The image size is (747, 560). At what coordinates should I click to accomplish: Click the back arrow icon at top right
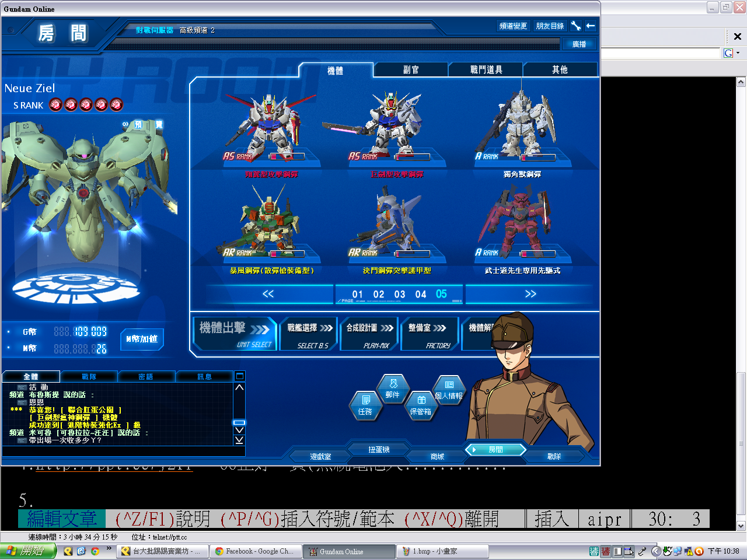coord(591,26)
